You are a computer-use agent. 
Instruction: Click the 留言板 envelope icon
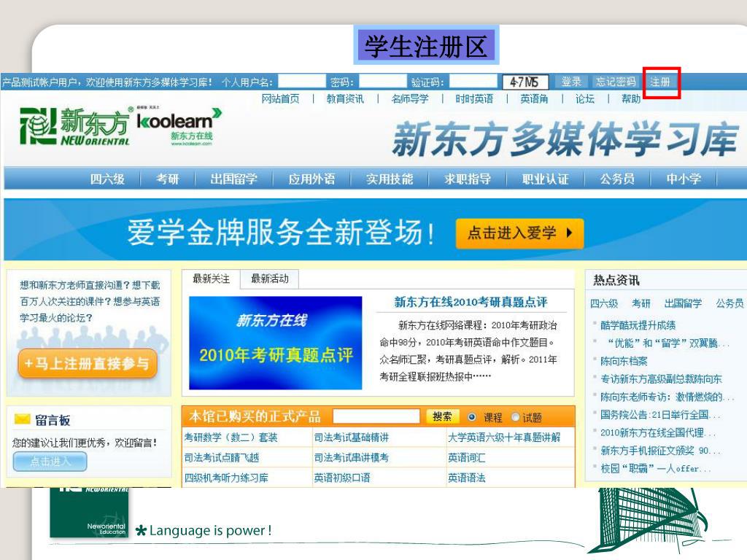23,419
